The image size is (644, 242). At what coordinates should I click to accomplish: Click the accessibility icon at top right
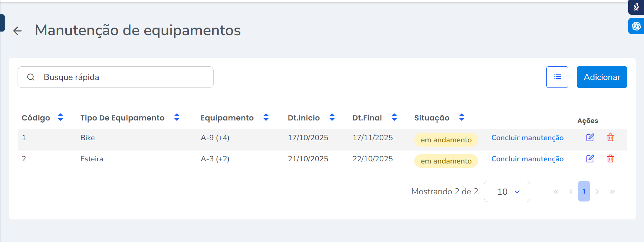(x=636, y=7)
